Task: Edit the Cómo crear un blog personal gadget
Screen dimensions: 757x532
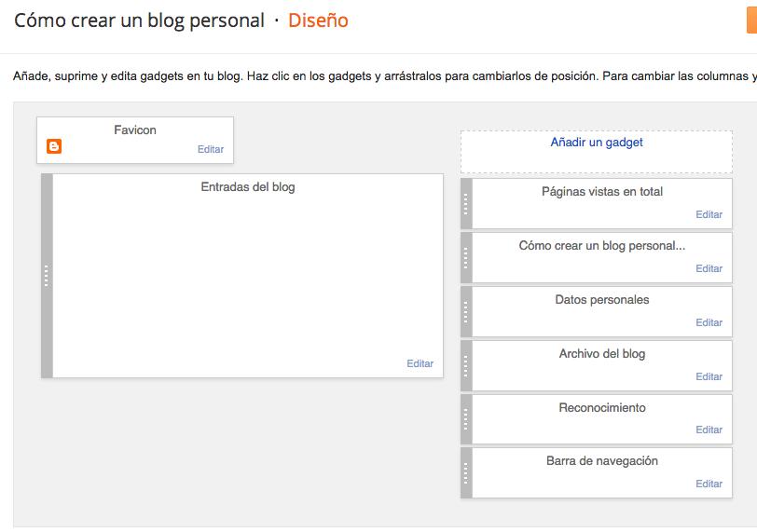Action: 709,268
